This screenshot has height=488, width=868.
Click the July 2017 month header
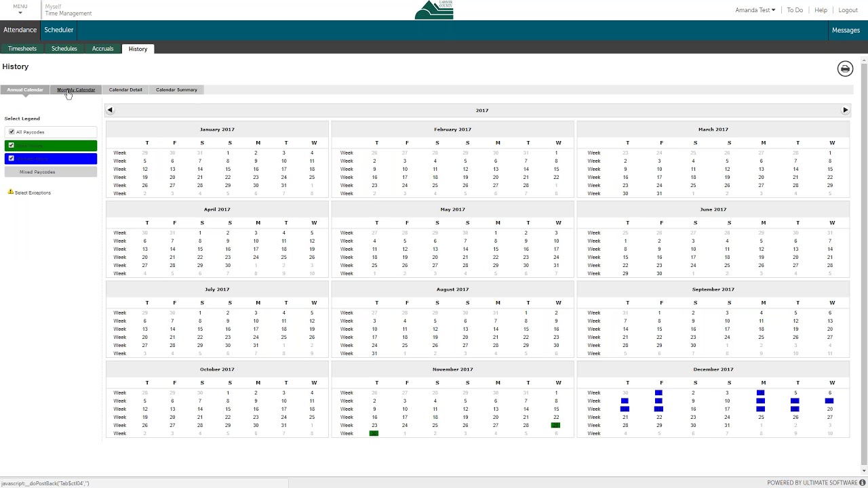click(217, 289)
